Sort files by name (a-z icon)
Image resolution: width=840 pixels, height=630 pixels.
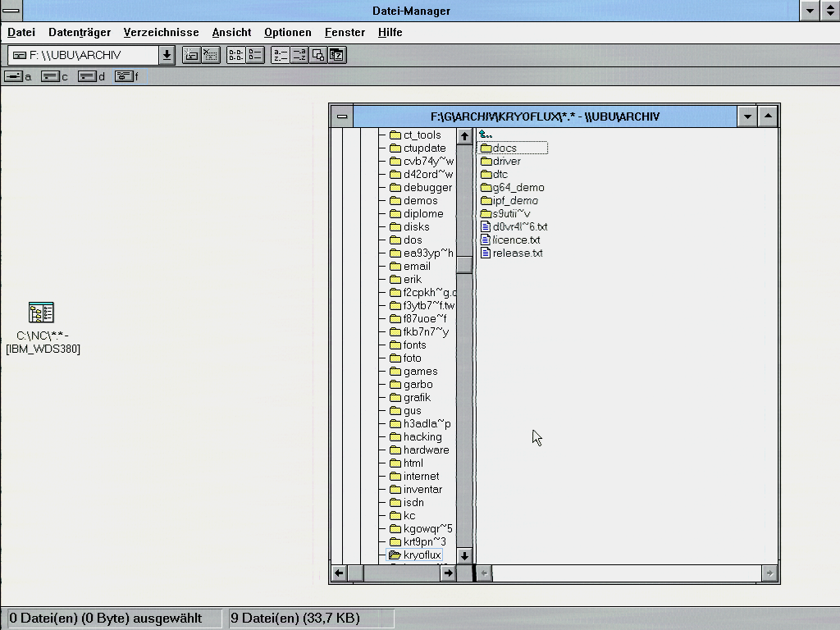pyautogui.click(x=281, y=55)
